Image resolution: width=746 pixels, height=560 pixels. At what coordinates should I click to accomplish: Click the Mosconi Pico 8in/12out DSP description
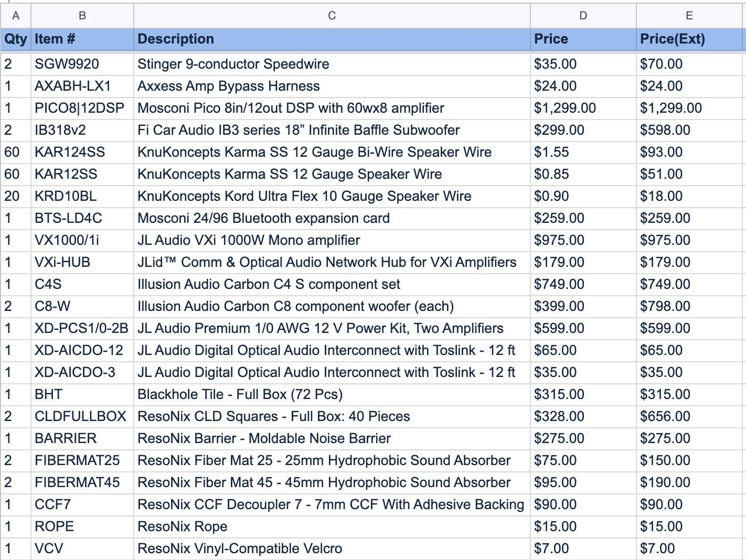tap(332, 108)
